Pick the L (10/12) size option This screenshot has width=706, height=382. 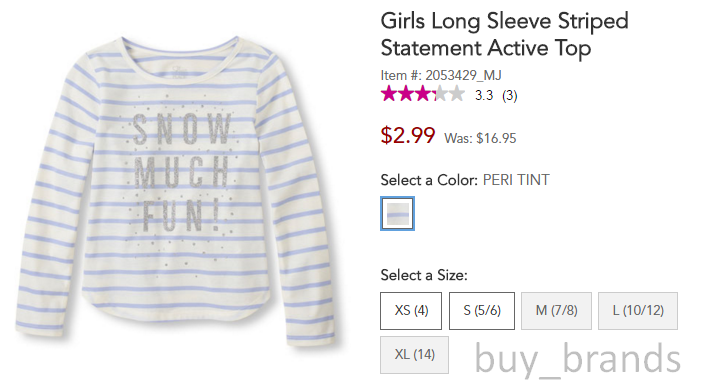[x=638, y=311]
